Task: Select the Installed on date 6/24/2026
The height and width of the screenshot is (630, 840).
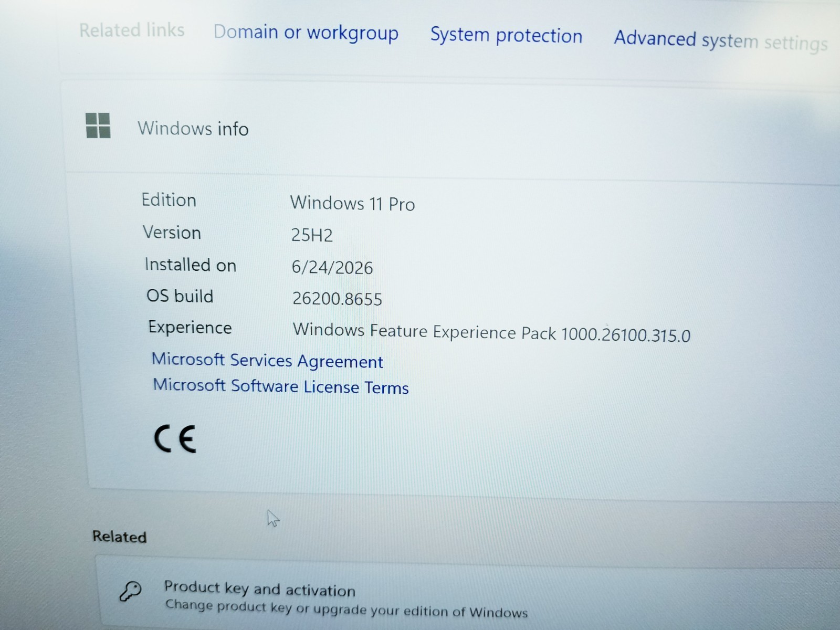Action: [332, 267]
